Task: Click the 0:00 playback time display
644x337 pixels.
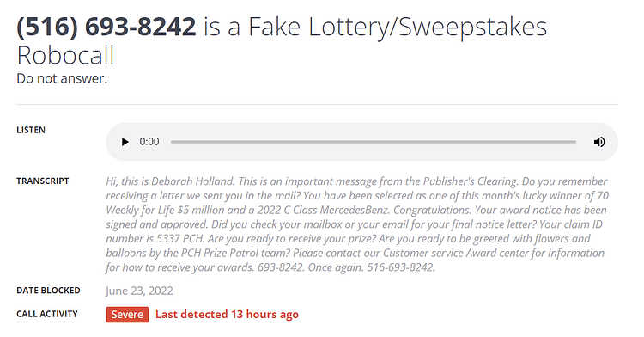Action: point(149,142)
